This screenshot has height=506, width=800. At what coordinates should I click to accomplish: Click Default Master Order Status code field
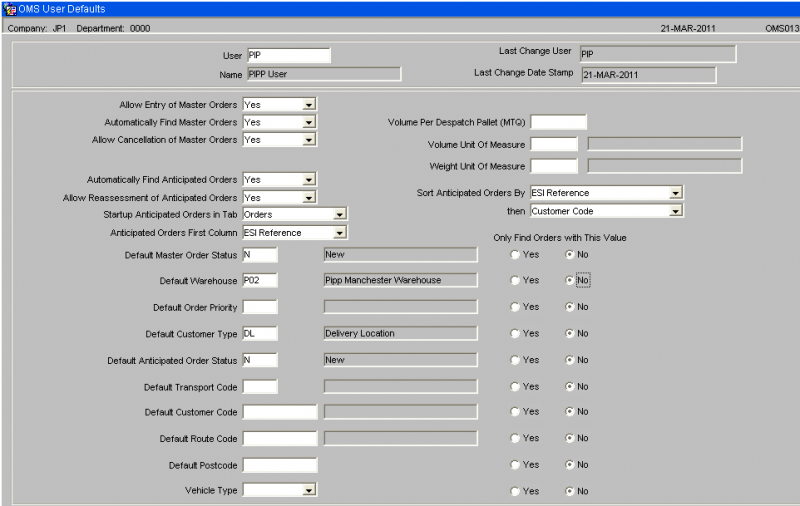coord(260,255)
